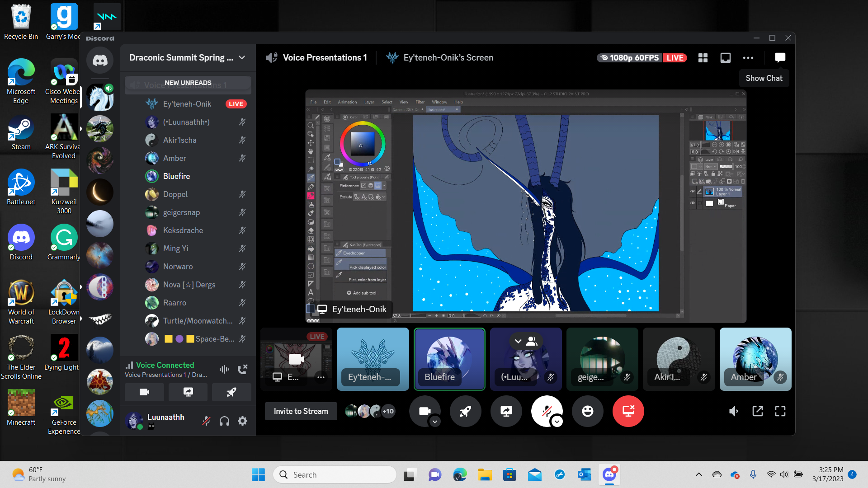Switch to grid view layout icon
868x488 pixels.
[703, 58]
